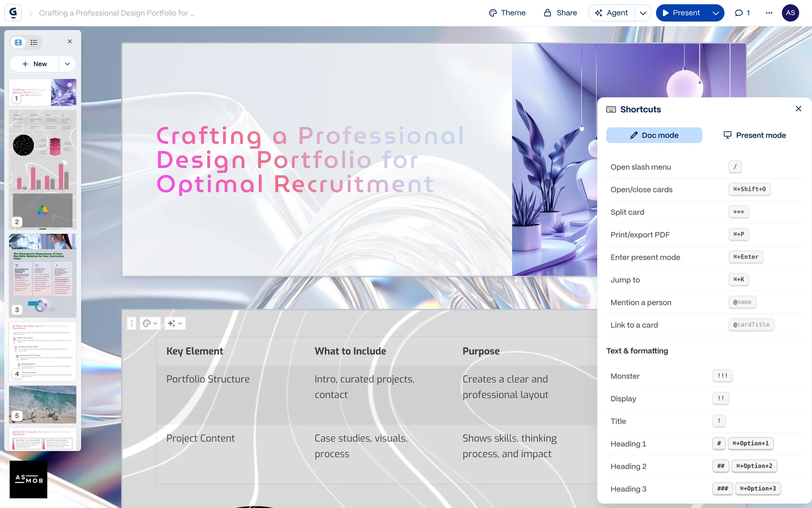Close the card sidebar panel

point(70,41)
